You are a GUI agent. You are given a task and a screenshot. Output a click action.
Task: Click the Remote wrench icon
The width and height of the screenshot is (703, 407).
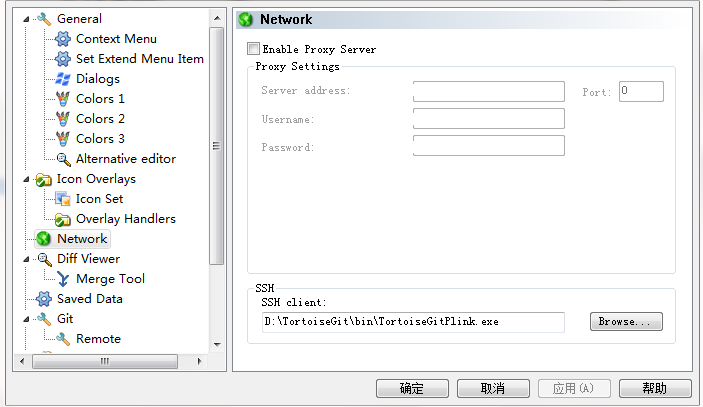[63, 339]
